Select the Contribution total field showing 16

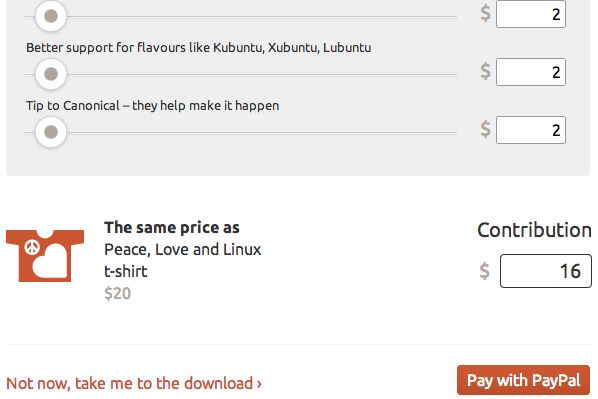click(546, 271)
